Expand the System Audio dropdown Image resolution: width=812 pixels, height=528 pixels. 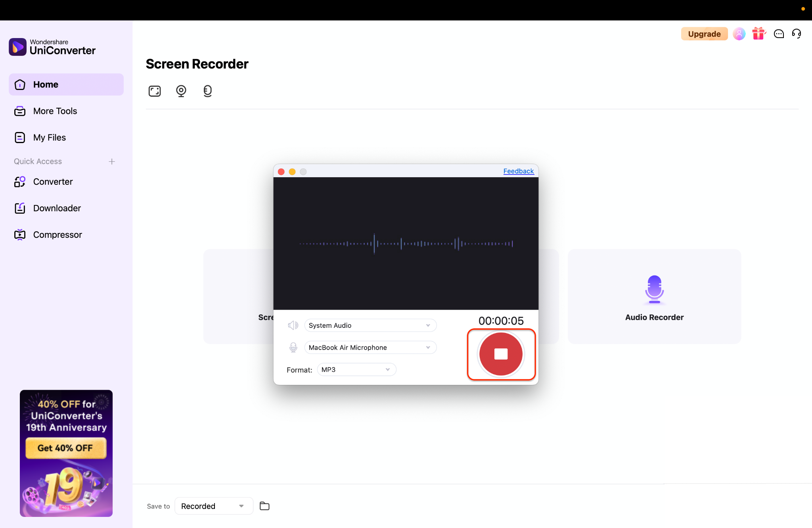pyautogui.click(x=370, y=325)
